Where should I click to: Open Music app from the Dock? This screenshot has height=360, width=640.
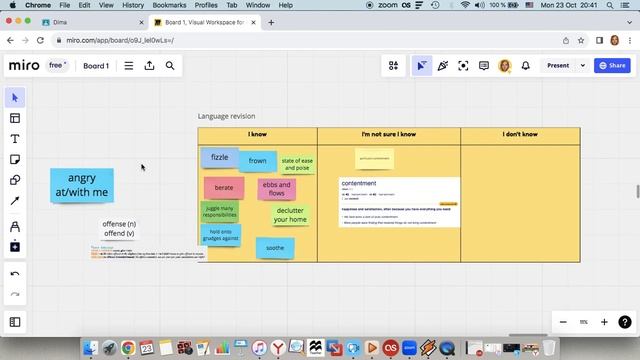[x=259, y=348]
